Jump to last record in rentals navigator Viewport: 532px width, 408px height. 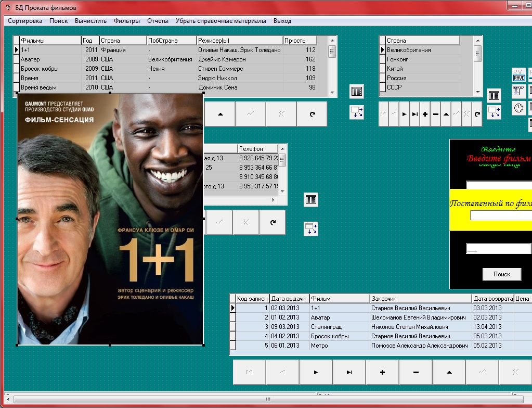[349, 373]
